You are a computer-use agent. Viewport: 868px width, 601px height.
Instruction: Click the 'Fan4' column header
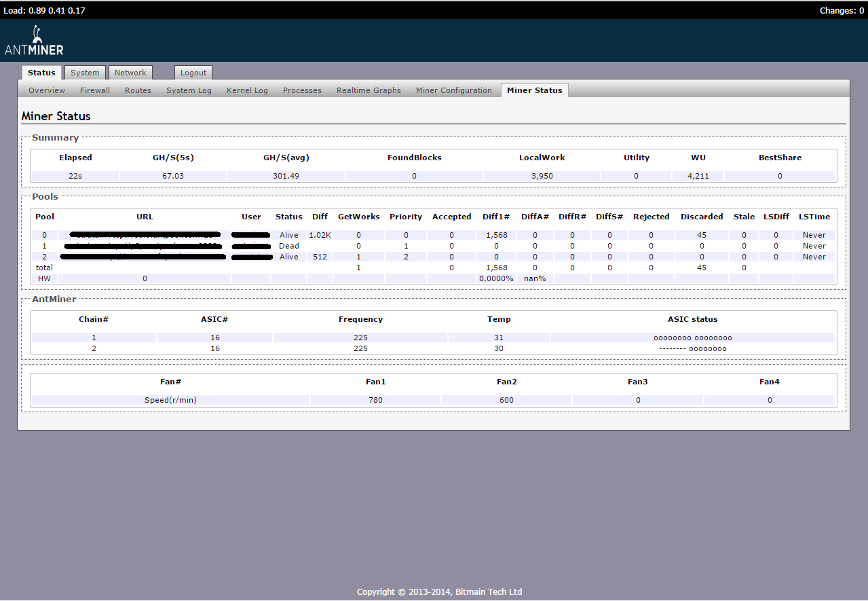click(x=770, y=382)
